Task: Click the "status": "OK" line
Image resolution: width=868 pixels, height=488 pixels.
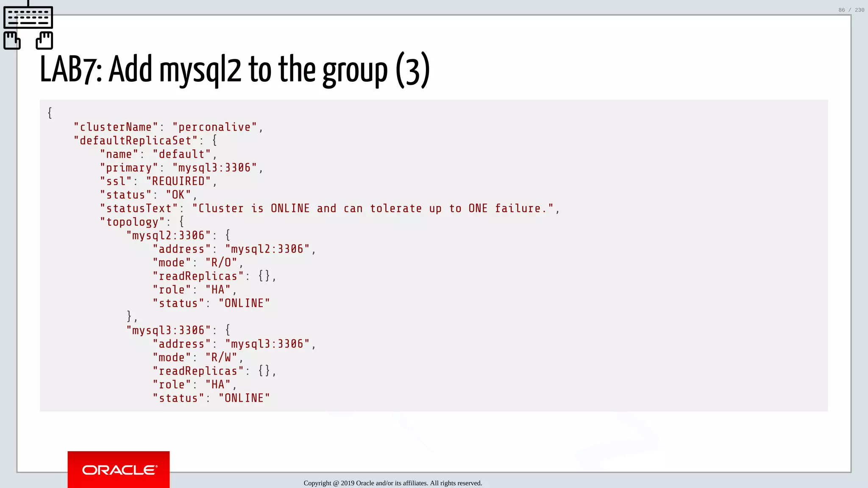Action: click(149, 195)
